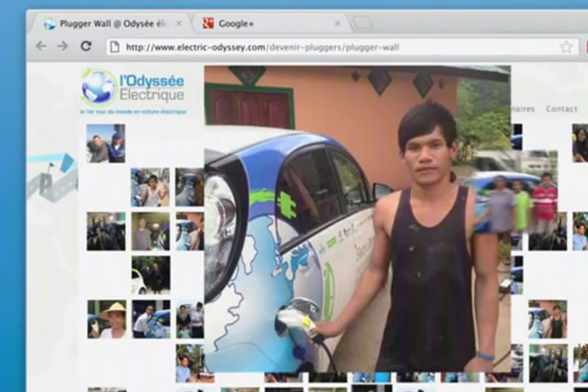Click the Google+ tab favicon
The height and width of the screenshot is (392, 588).
click(x=208, y=23)
